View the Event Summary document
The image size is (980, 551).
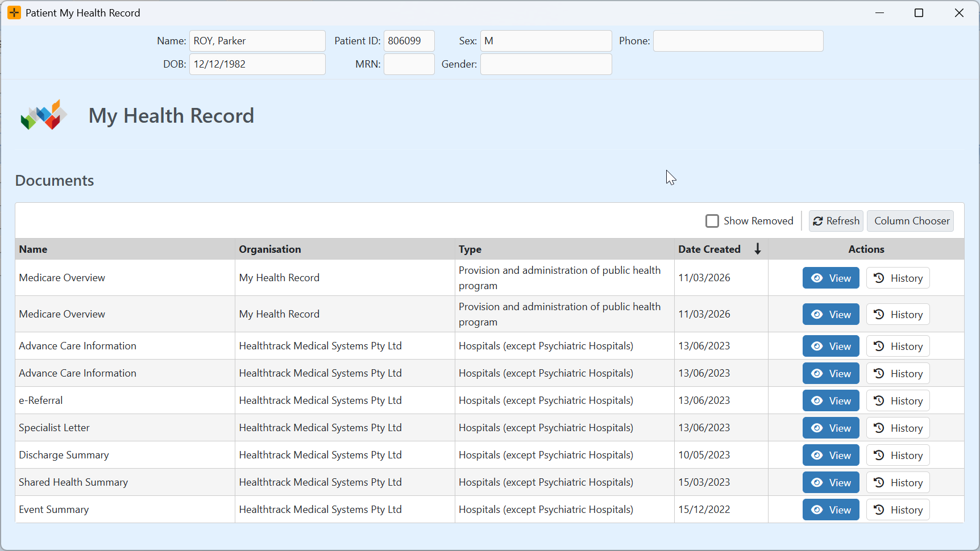831,510
